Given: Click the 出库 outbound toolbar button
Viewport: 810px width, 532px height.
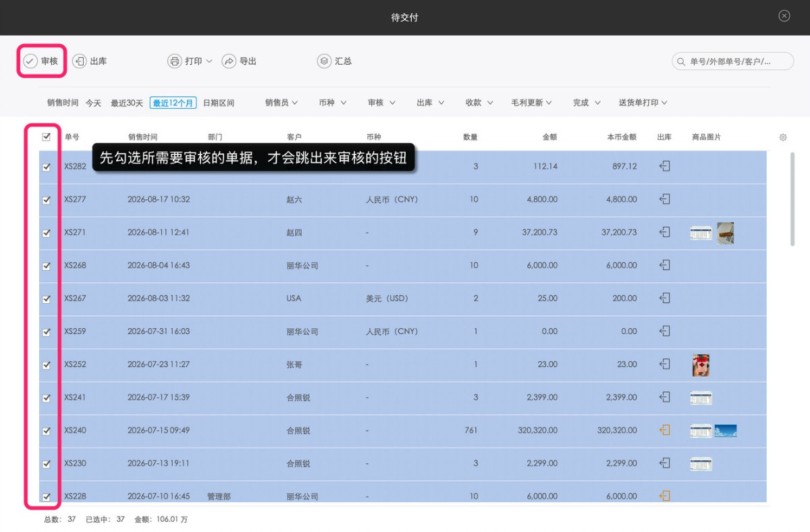Looking at the screenshot, I should (x=90, y=61).
